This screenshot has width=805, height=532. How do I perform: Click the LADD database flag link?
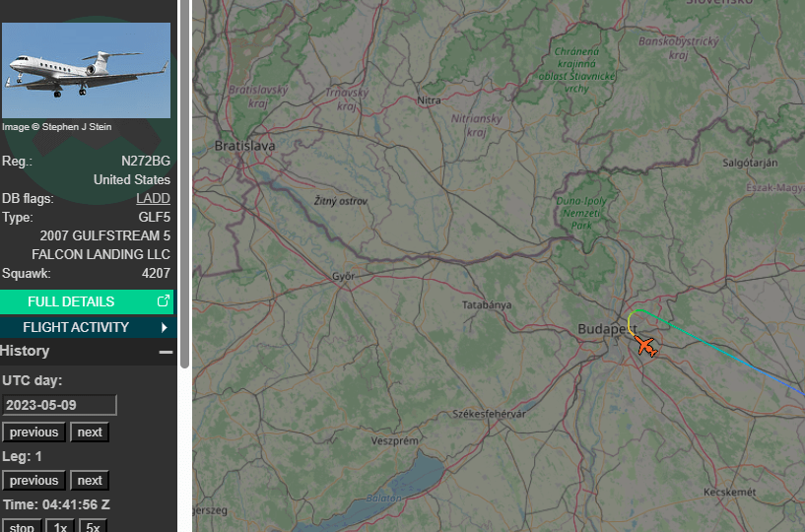point(153,199)
